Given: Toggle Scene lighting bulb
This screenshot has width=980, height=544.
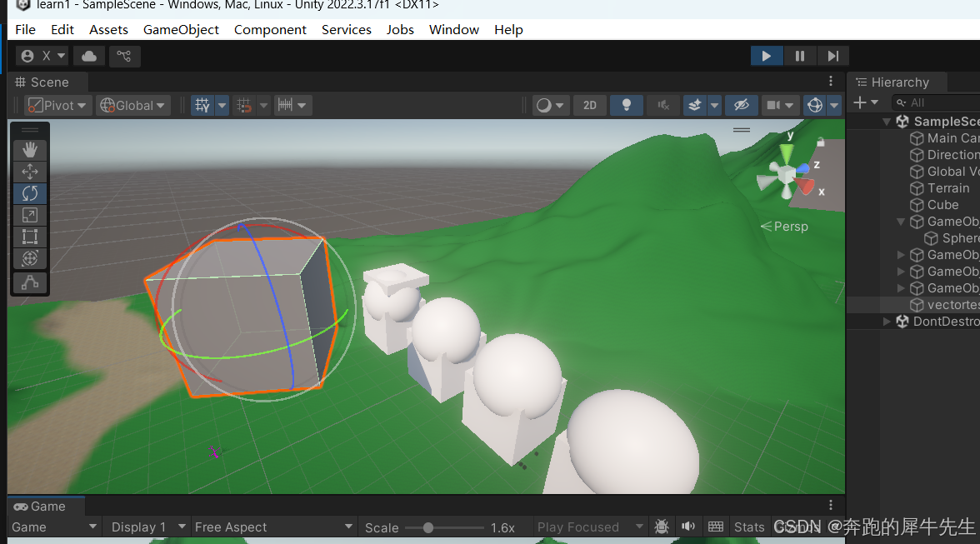Looking at the screenshot, I should pyautogui.click(x=627, y=105).
